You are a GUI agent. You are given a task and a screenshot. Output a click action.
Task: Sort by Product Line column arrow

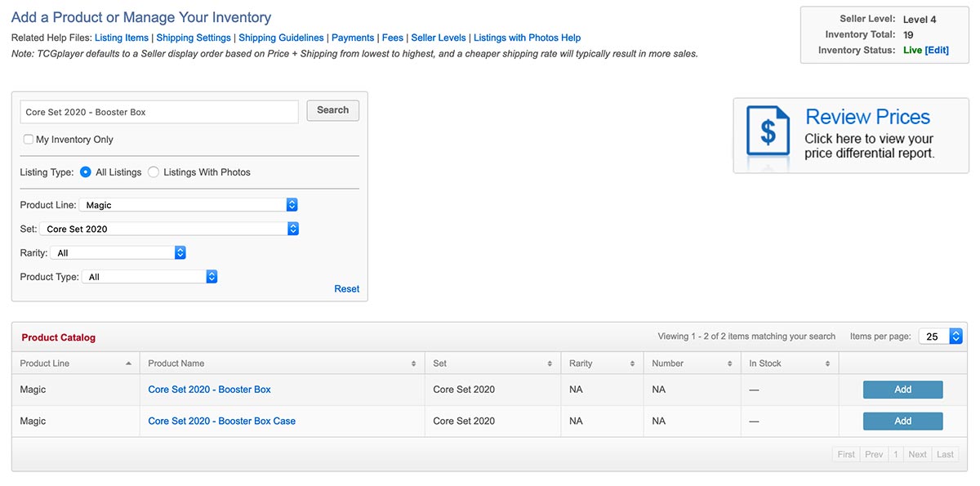(128, 363)
